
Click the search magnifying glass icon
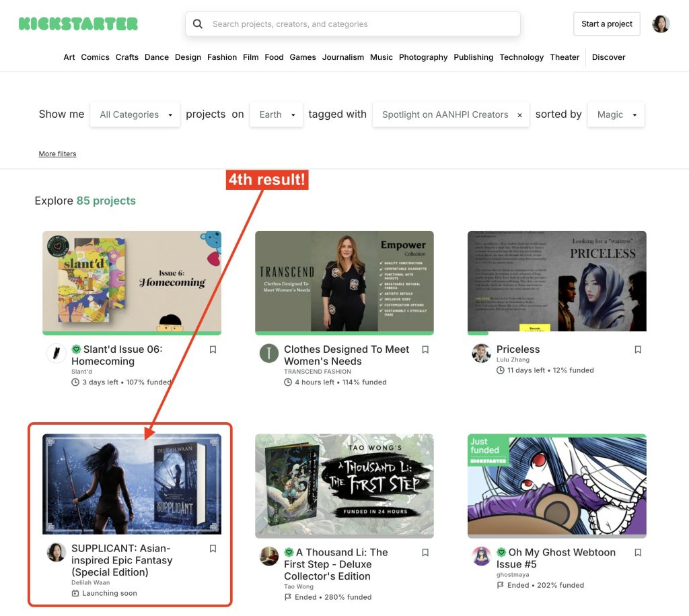(198, 24)
